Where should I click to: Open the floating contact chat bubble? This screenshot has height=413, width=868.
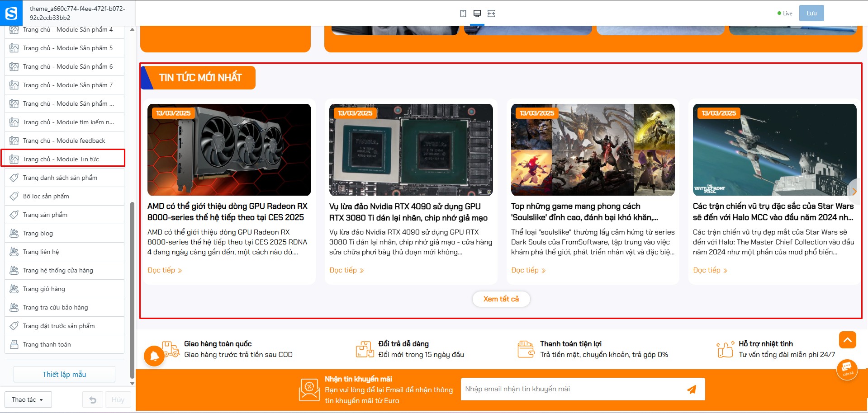tap(847, 369)
